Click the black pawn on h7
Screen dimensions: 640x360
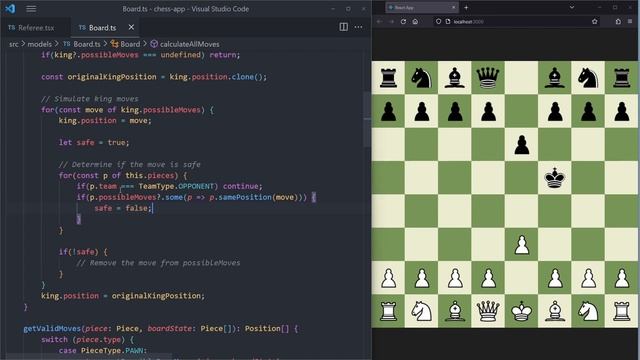pos(621,111)
